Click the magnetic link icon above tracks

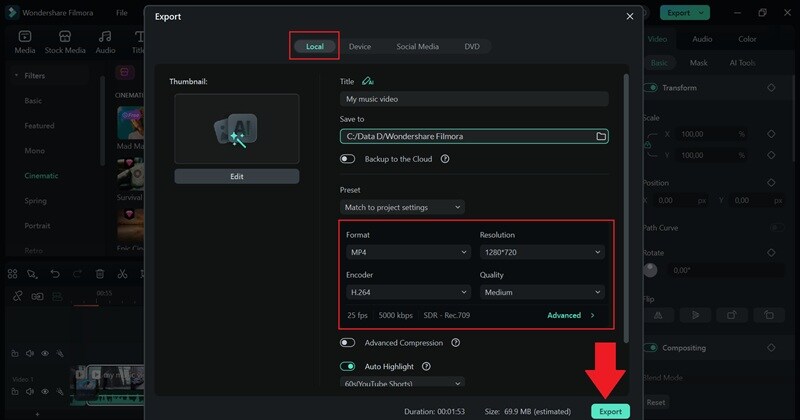[x=18, y=296]
